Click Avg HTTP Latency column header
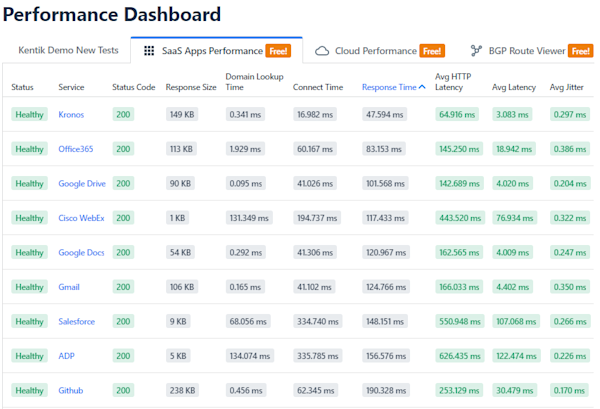 453,82
